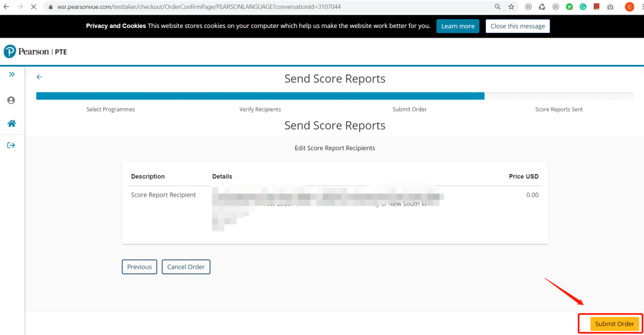Bookmark this page with the star icon
The image size is (644, 335).
tap(511, 7)
